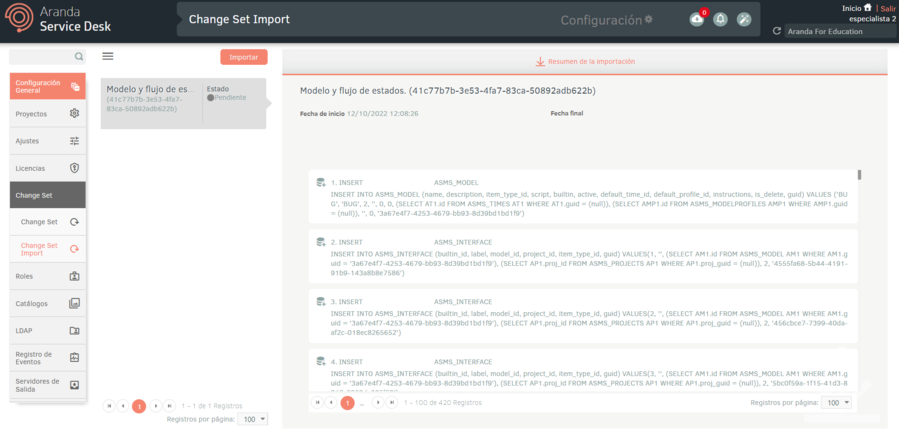
Task: Click the '1. INSERT' statement header
Action: (x=347, y=182)
